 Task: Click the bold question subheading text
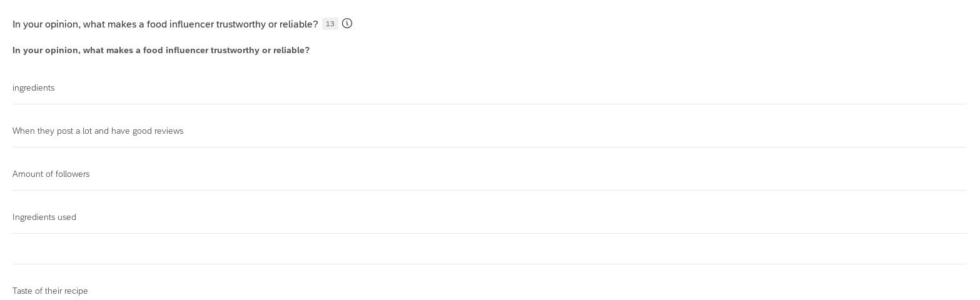[161, 50]
